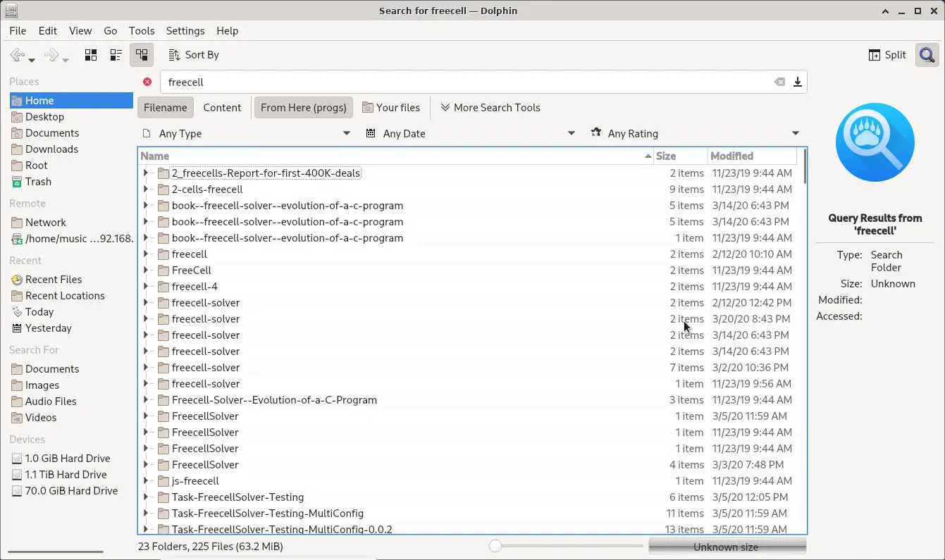Toggle From Here (progs) search scope

click(x=304, y=108)
